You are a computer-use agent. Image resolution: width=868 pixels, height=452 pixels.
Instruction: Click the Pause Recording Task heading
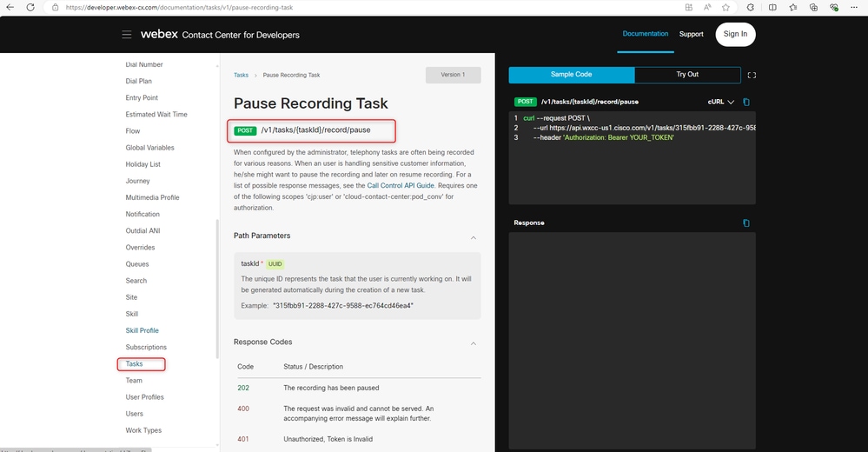(x=310, y=103)
